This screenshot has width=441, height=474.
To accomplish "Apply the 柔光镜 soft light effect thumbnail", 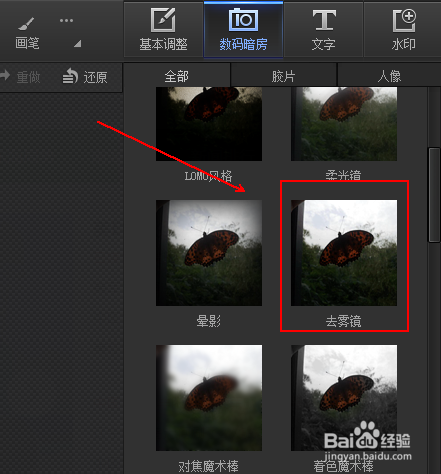I will point(344,124).
